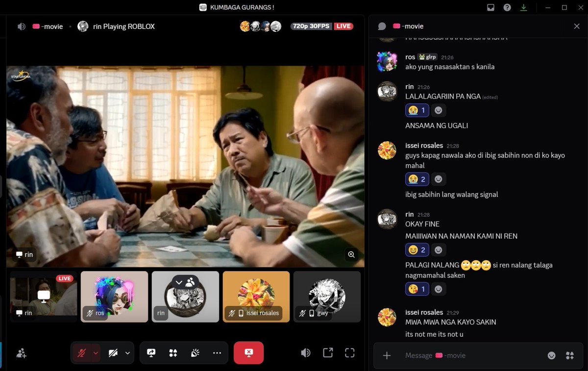
Task: Click the Message movie input field
Action: (x=473, y=355)
